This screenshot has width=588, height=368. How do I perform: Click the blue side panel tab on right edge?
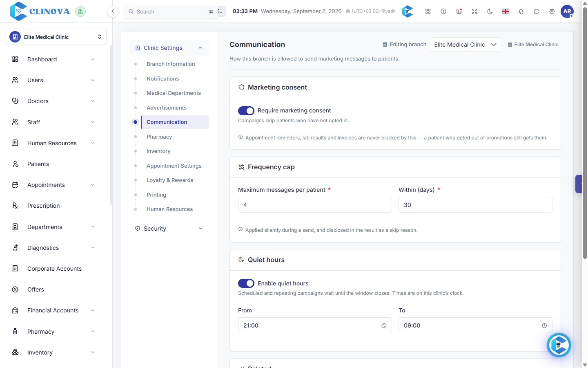pyautogui.click(x=579, y=184)
